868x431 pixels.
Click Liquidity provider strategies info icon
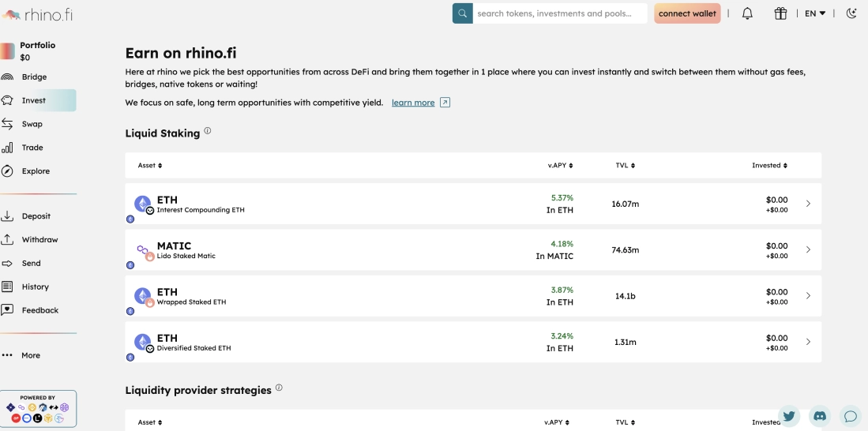pyautogui.click(x=279, y=388)
